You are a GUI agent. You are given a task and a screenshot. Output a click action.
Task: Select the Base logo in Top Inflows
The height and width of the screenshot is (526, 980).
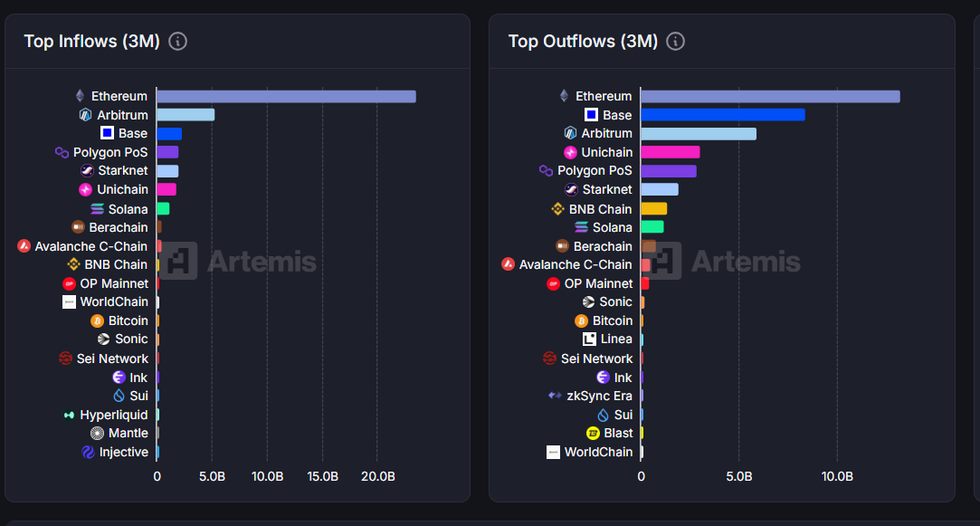coord(107,133)
